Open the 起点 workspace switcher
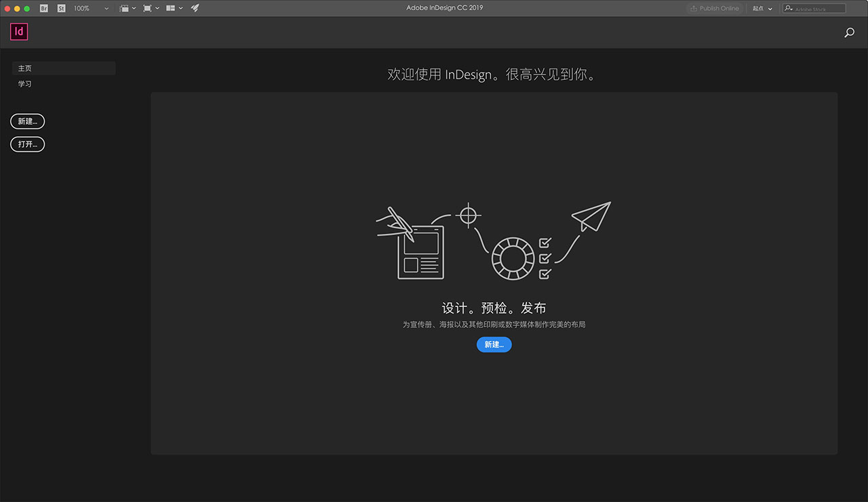 click(x=762, y=8)
